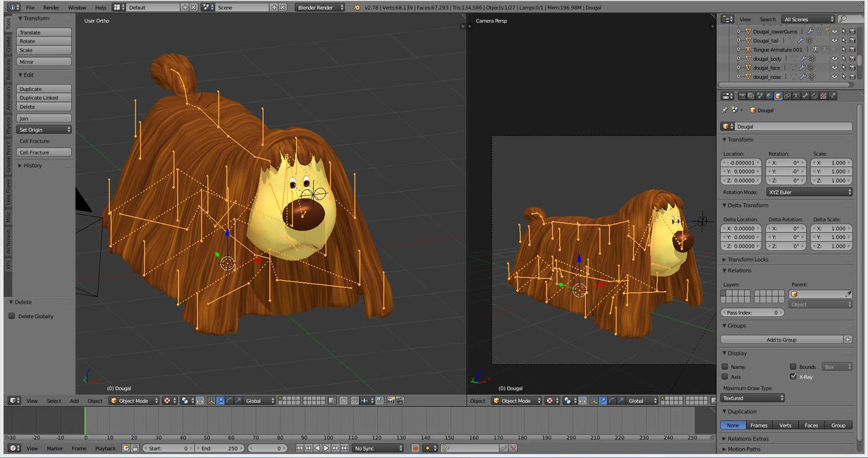Open the World properties tab icon

point(769,96)
